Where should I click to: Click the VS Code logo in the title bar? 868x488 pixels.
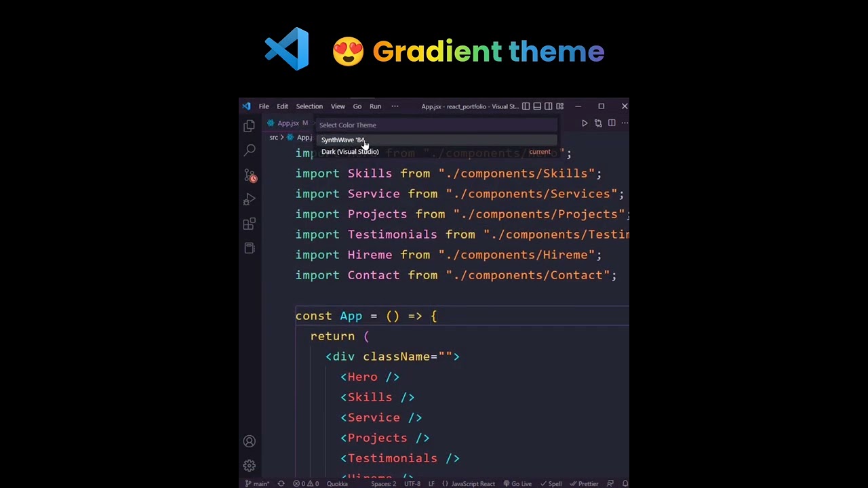click(x=246, y=106)
